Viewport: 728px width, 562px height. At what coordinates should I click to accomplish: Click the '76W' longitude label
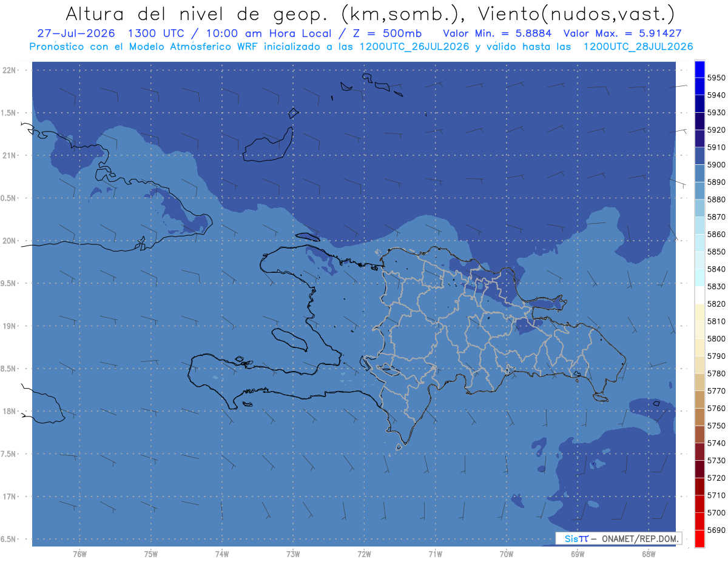click(x=79, y=554)
